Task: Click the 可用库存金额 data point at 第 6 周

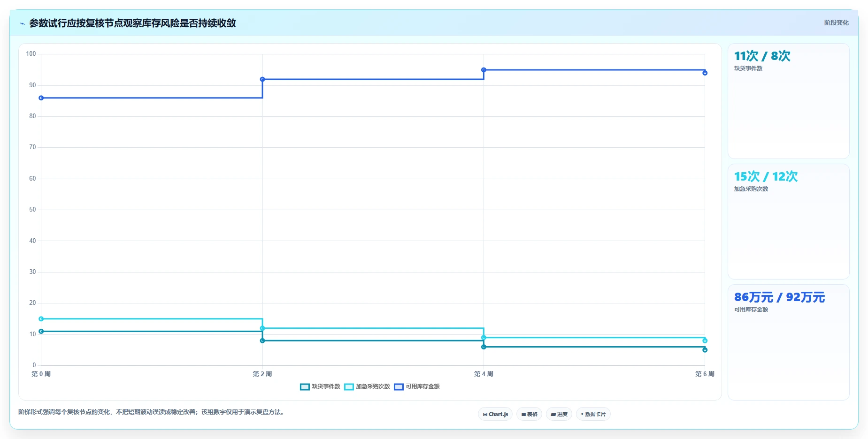Action: pos(705,73)
